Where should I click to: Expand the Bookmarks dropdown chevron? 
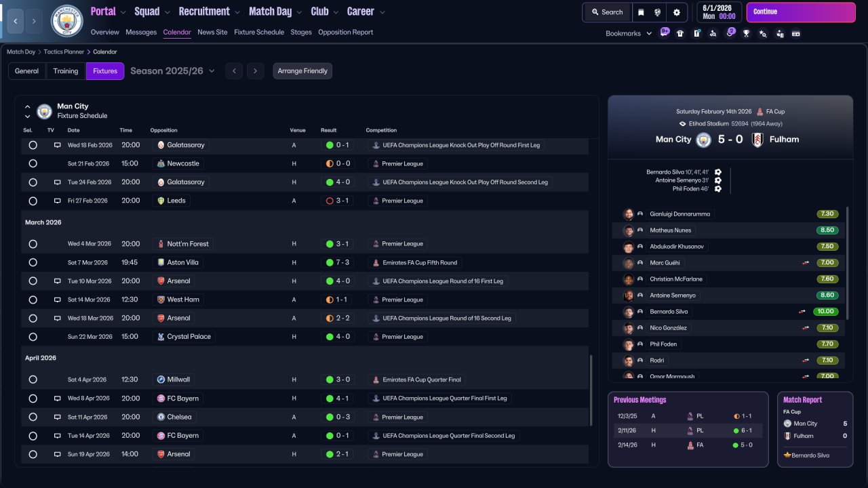coord(649,33)
